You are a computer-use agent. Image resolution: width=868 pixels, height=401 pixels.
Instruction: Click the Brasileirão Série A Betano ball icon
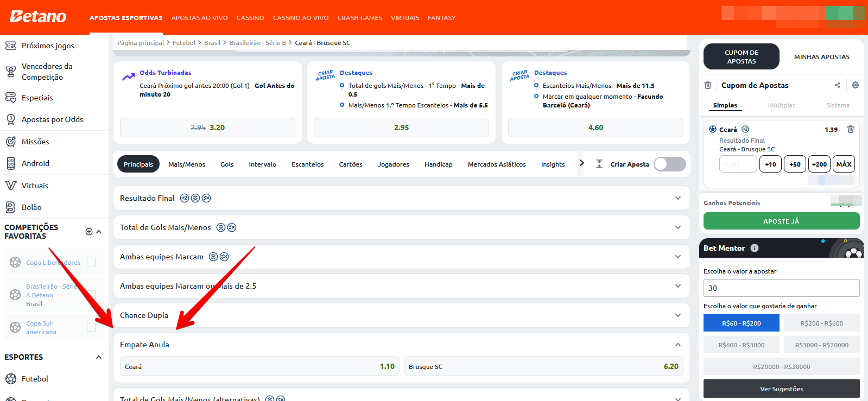(x=15, y=295)
